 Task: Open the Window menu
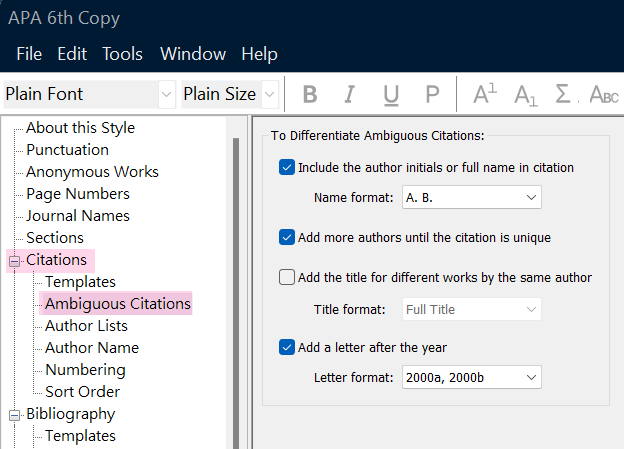193,54
